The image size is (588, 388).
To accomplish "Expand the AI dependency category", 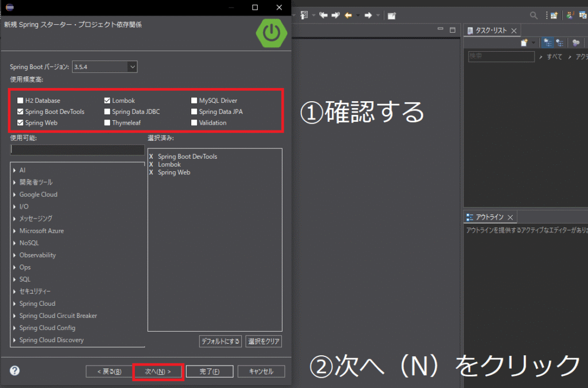I will (14, 170).
